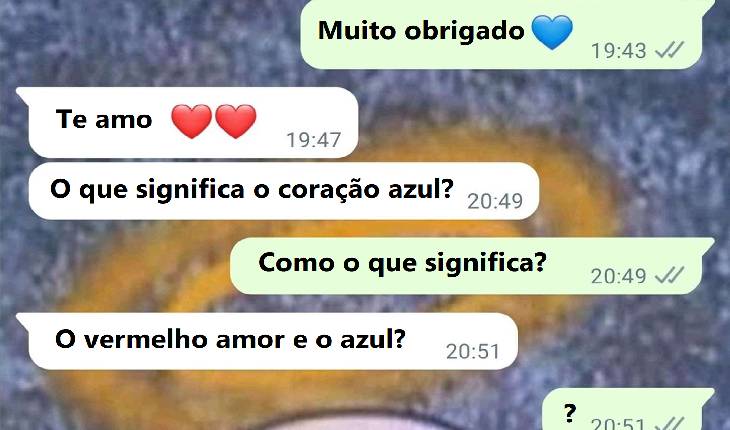This screenshot has height=430, width=730.
Task: Tap the 19:47 timestamp
Action: [313, 140]
